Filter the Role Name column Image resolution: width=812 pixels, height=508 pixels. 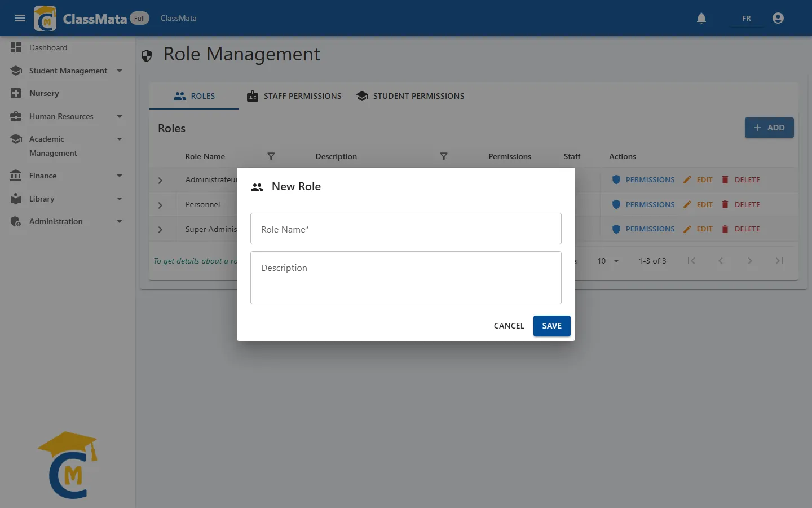click(271, 156)
